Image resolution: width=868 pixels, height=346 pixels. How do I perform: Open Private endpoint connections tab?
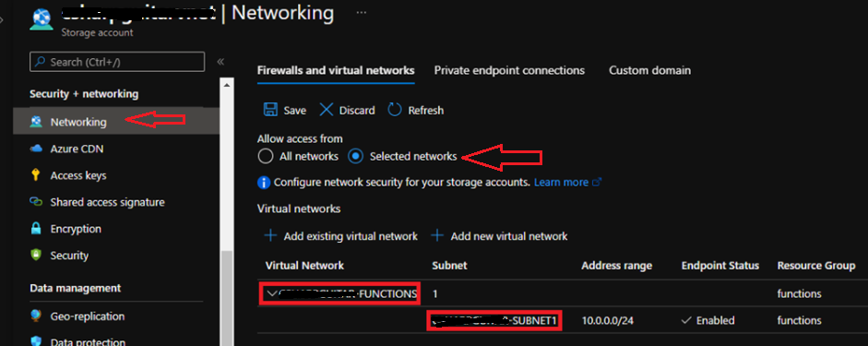(x=509, y=70)
